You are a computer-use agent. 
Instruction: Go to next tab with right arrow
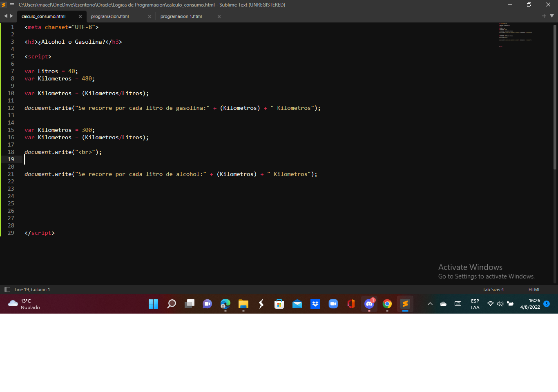(x=11, y=16)
